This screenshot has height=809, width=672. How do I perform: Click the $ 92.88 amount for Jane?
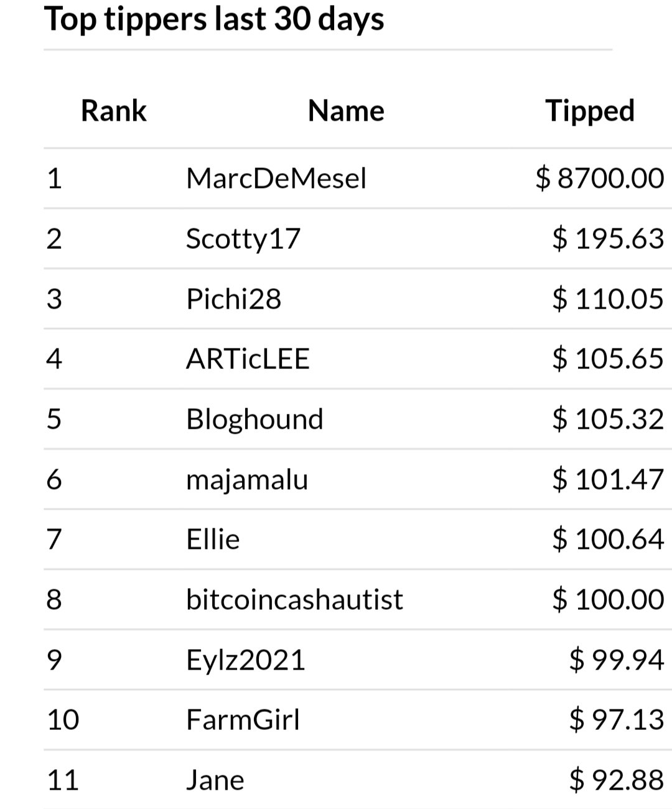617,780
